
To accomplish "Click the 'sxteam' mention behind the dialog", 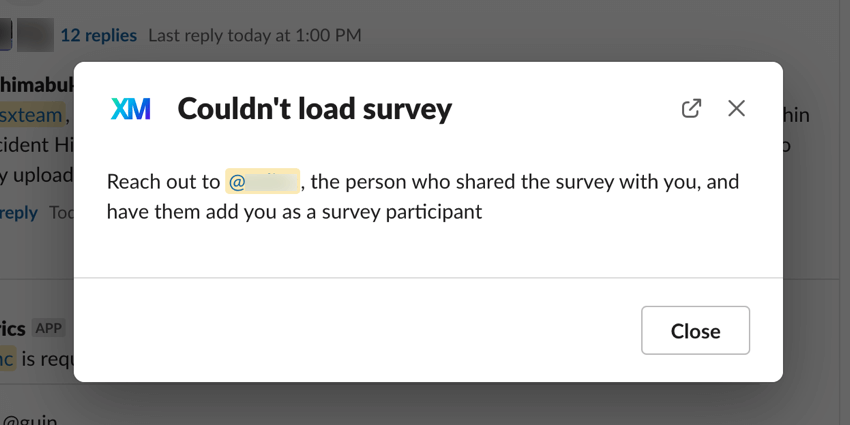I will (x=32, y=115).
